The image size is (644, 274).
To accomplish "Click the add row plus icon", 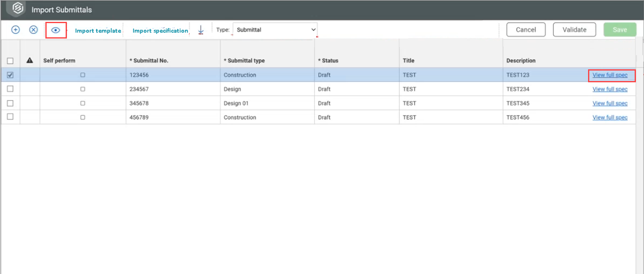I will [x=15, y=30].
